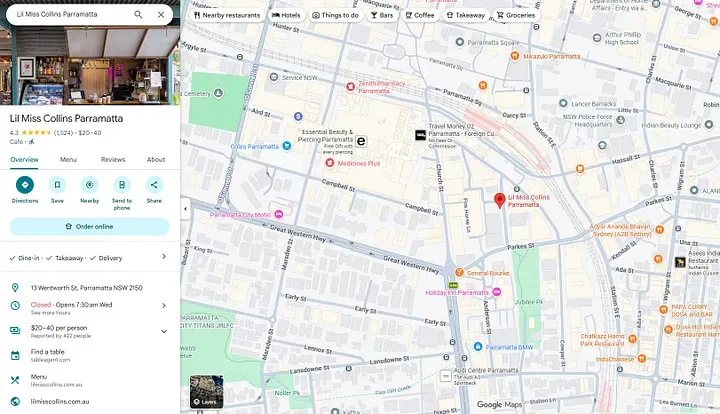Screen dimensions: 720x414
Task: Click the clock icon beside opening hours
Action: click(15, 306)
